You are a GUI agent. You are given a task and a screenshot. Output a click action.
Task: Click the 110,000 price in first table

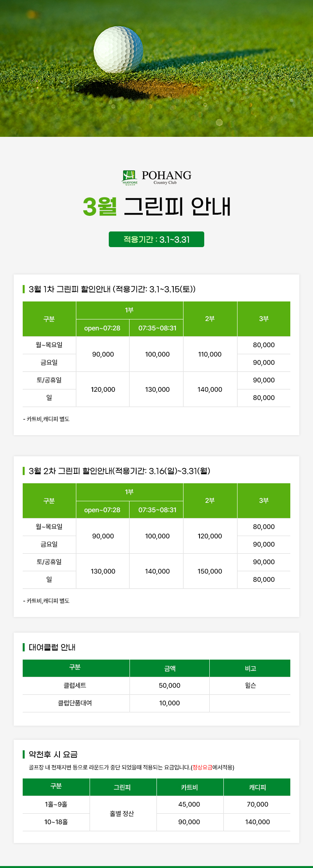point(210,354)
